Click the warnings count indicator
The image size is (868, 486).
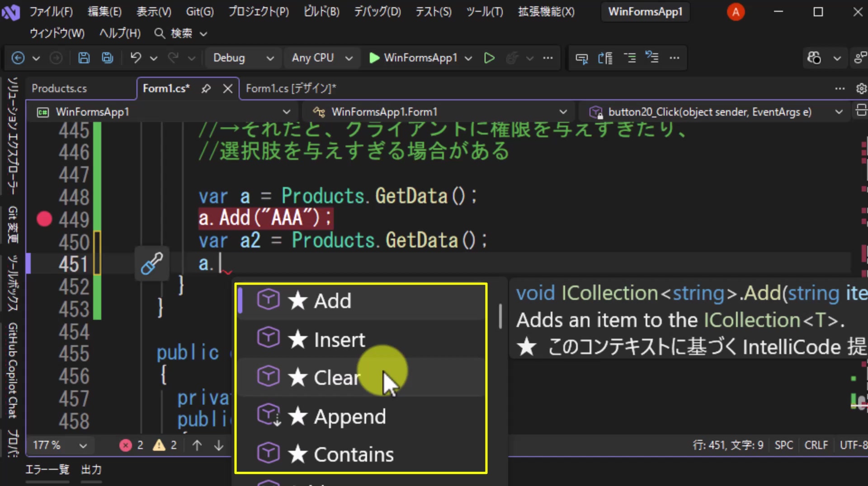coord(165,445)
